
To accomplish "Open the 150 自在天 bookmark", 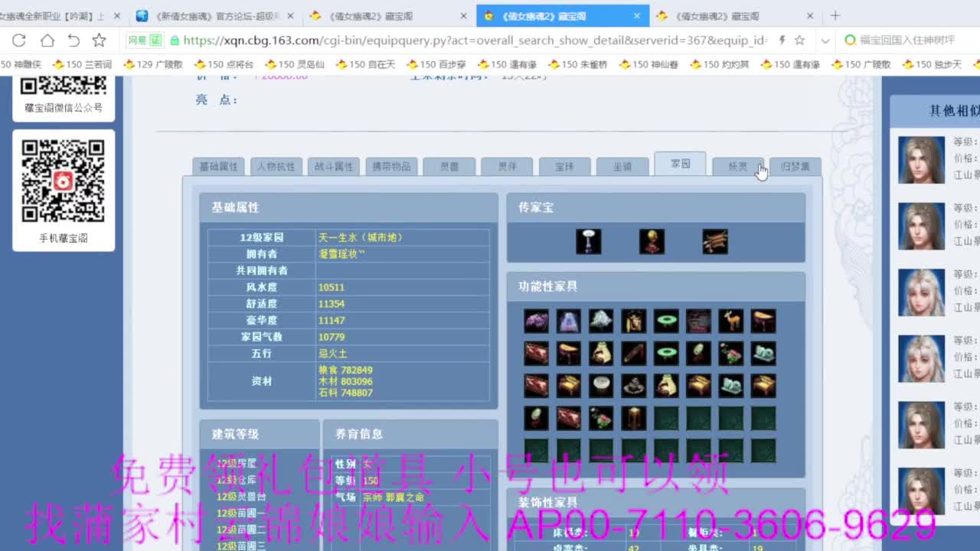I will point(365,64).
